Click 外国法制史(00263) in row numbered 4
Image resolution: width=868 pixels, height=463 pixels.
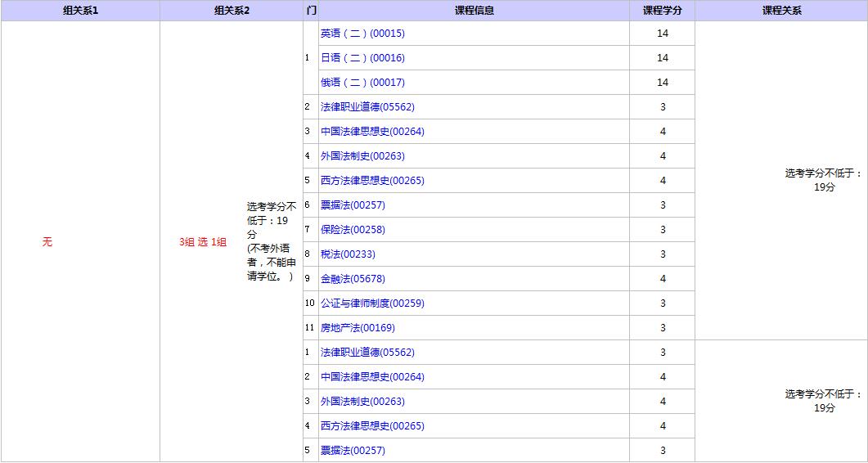pyautogui.click(x=362, y=156)
